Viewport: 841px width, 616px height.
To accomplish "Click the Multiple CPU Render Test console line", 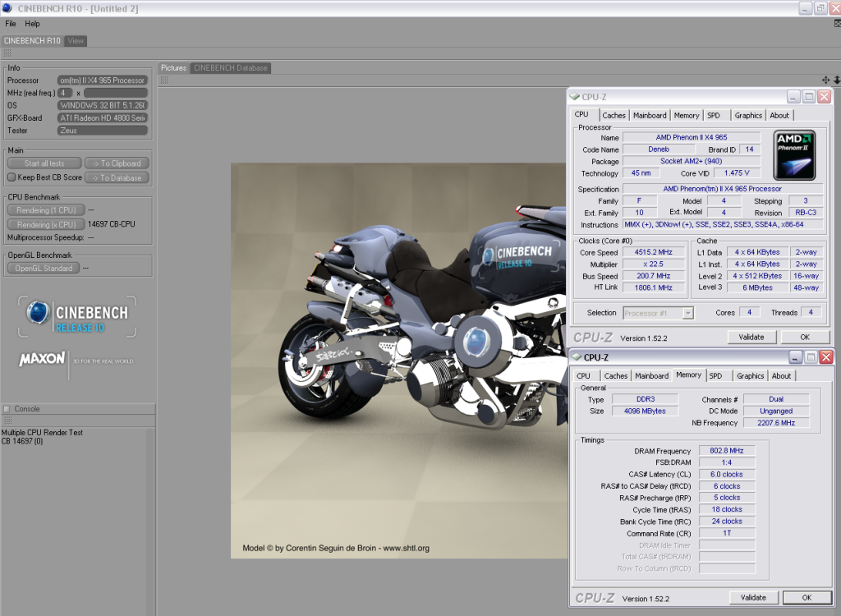I will point(42,433).
